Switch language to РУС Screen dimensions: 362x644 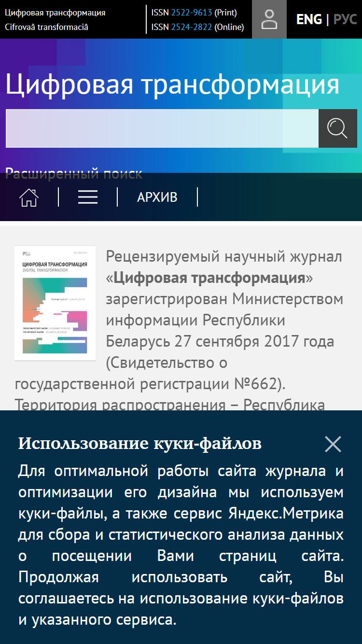(x=345, y=19)
